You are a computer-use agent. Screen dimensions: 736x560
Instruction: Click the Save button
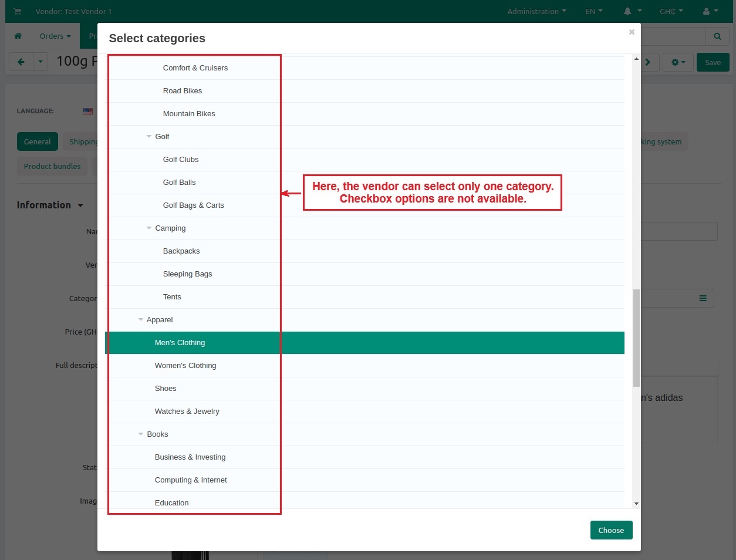click(713, 62)
